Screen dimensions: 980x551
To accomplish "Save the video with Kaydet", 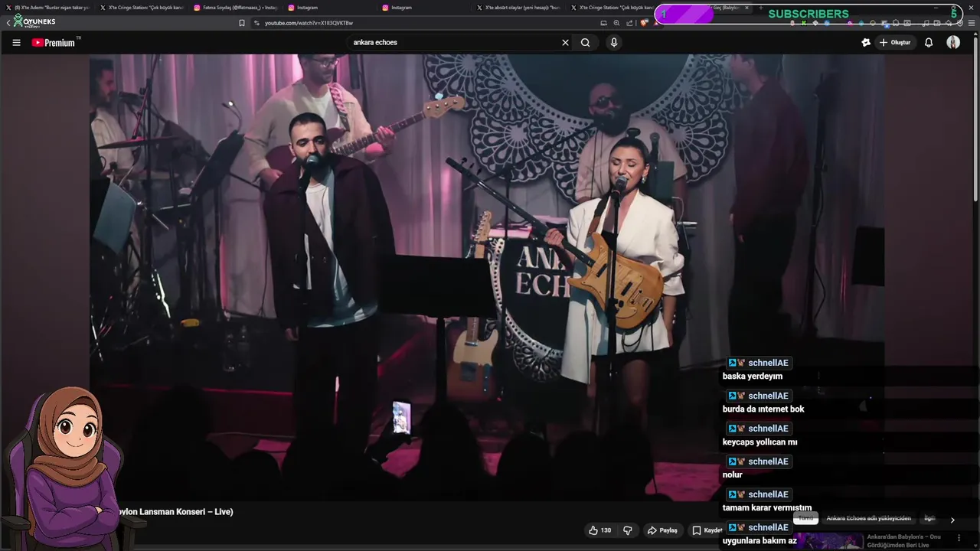I will tap(707, 530).
